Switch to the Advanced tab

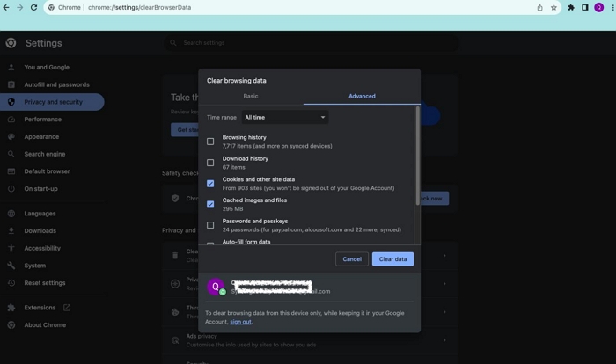[x=362, y=96]
